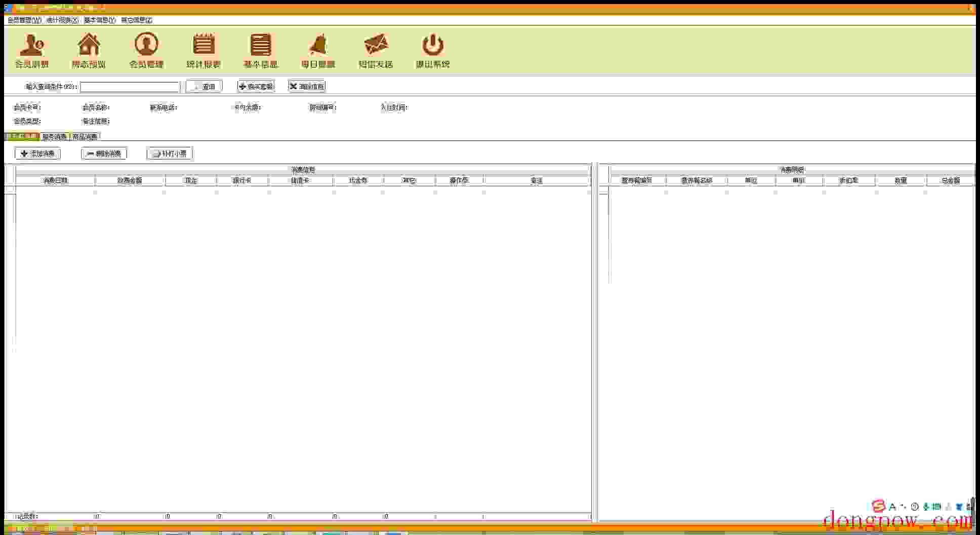Click 操作员 column header
The width and height of the screenshot is (980, 535).
[x=459, y=180]
